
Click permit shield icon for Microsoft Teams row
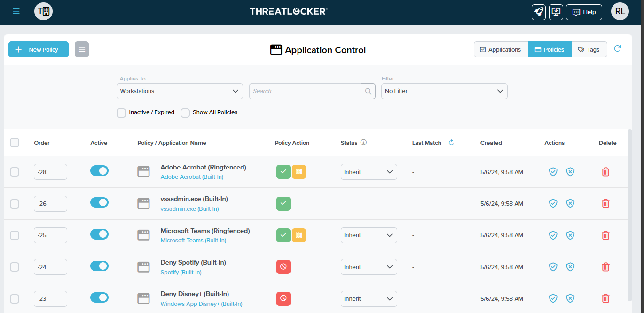pyautogui.click(x=553, y=235)
